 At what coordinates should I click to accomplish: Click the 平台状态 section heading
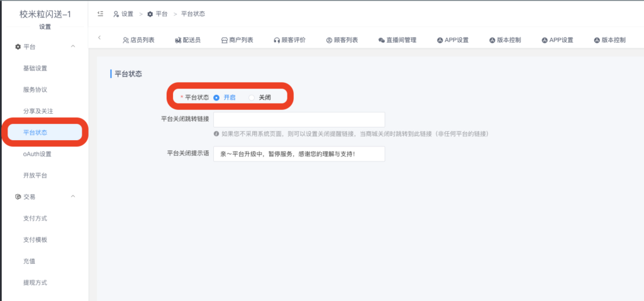coord(128,74)
